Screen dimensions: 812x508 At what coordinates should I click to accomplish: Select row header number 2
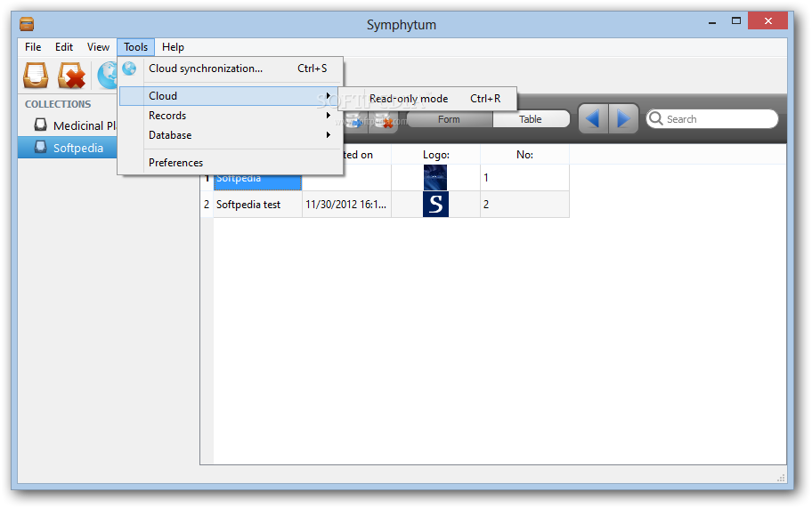tap(207, 205)
